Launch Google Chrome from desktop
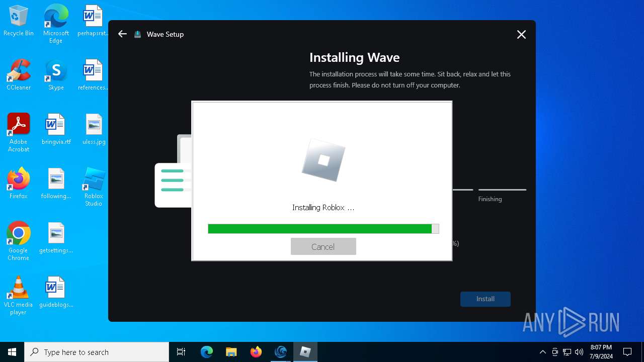 [x=19, y=241]
